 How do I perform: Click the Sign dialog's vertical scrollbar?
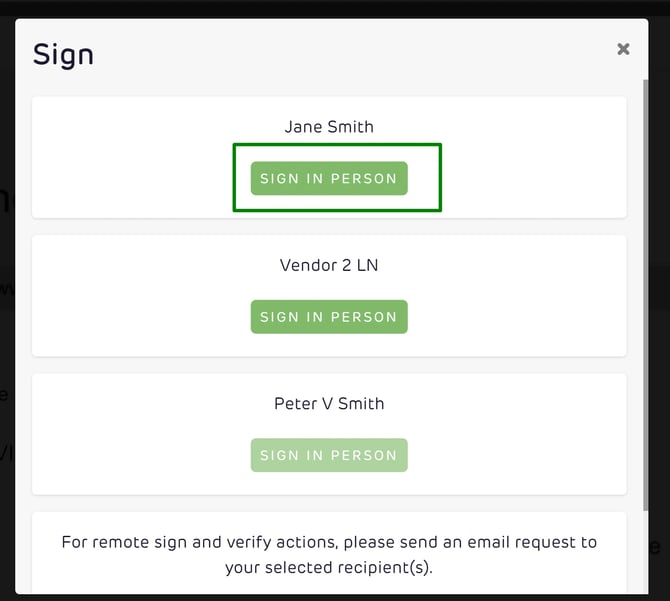pyautogui.click(x=643, y=300)
